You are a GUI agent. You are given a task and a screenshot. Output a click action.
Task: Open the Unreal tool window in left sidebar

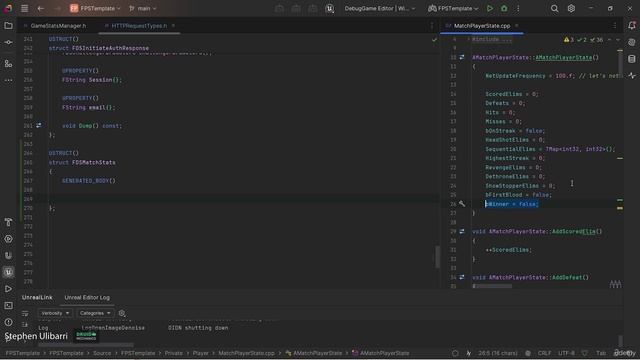8,272
